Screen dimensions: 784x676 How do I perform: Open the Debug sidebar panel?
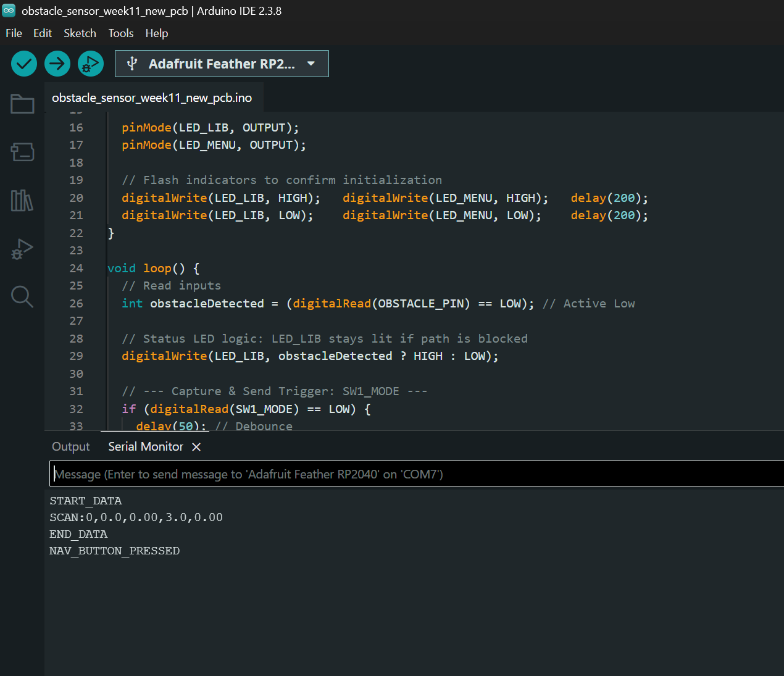point(22,249)
